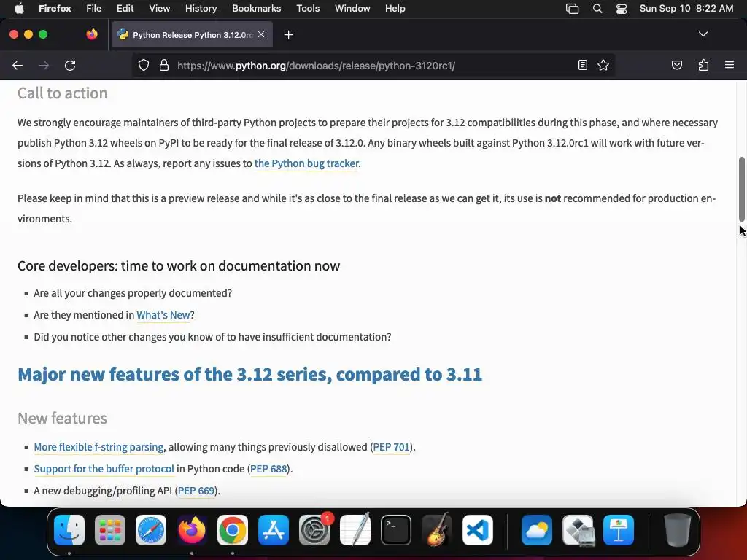Open the PEP 688 link
This screenshot has width=747, height=560.
268,469
